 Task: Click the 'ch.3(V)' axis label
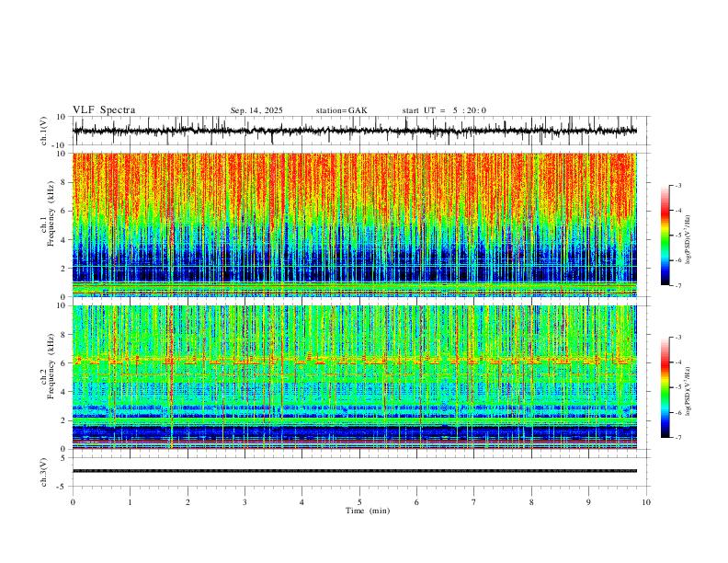point(44,472)
